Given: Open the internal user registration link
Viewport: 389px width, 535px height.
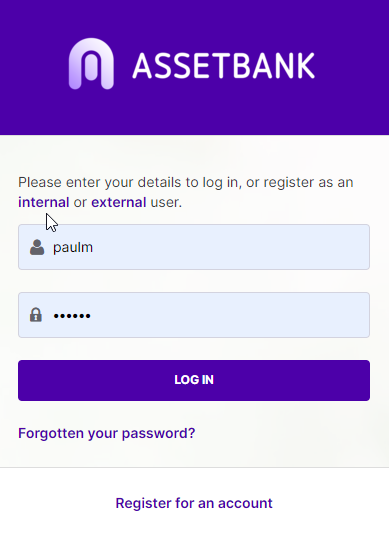Looking at the screenshot, I should [44, 202].
